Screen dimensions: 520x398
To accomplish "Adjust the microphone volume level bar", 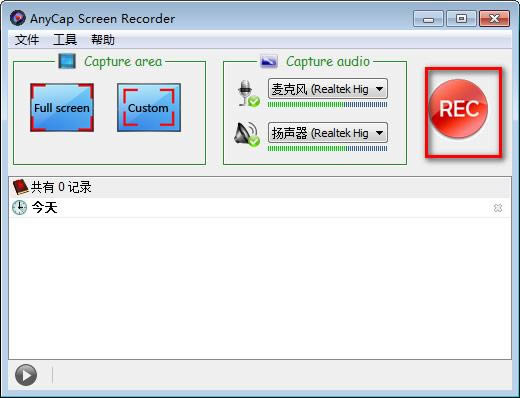I will coord(328,105).
